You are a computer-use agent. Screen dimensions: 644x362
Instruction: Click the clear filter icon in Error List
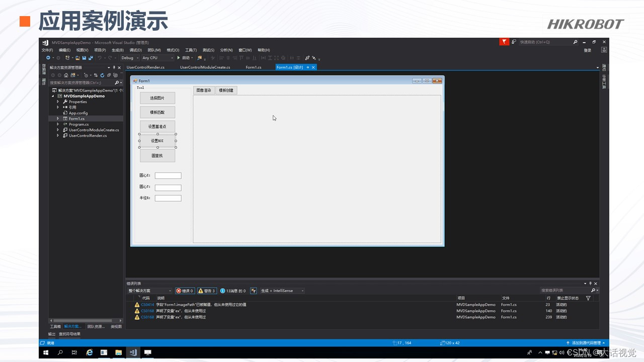coord(254,291)
